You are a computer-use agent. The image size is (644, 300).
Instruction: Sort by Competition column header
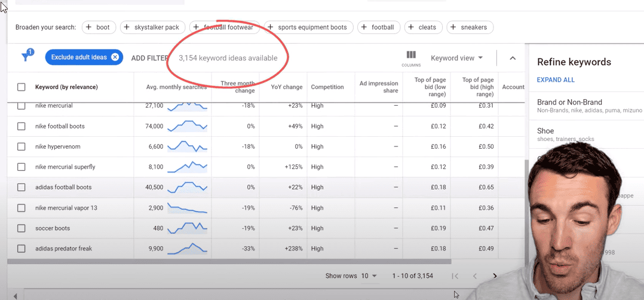(x=327, y=87)
